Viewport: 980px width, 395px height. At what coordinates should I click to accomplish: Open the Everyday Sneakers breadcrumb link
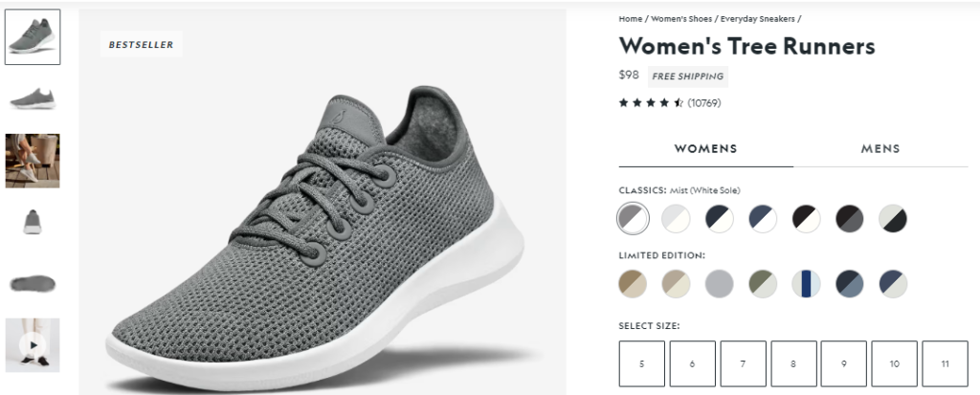click(757, 18)
